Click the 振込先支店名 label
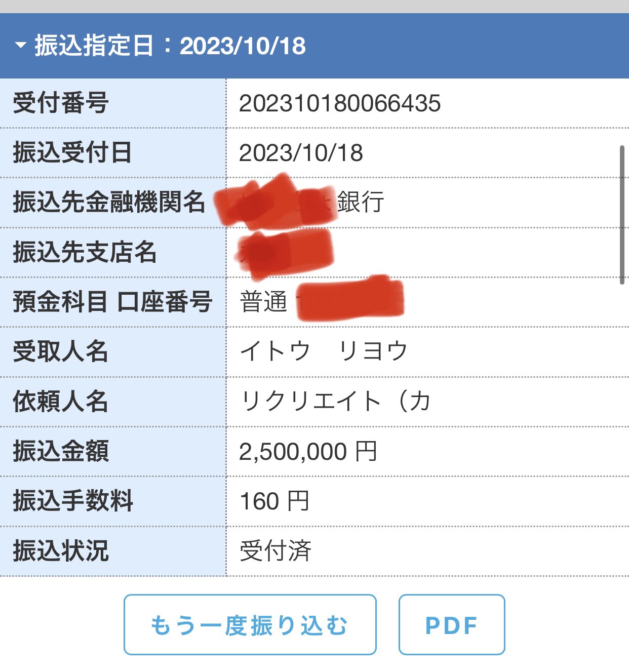629x672 pixels. [85, 252]
